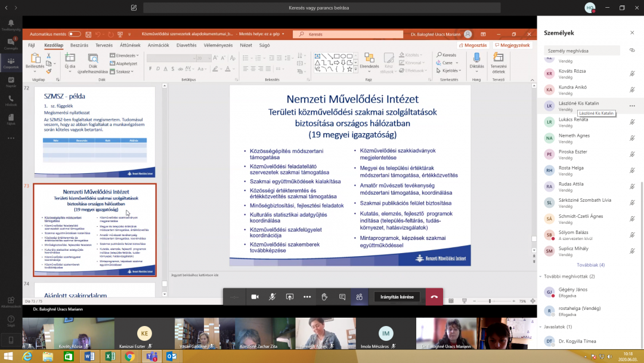The image size is (644, 363).
Task: Toggle raise hand in meeting controls
Action: (x=324, y=297)
